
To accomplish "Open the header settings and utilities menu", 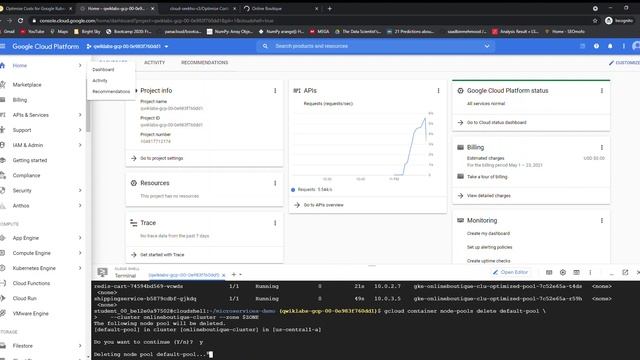I will tap(623, 46).
